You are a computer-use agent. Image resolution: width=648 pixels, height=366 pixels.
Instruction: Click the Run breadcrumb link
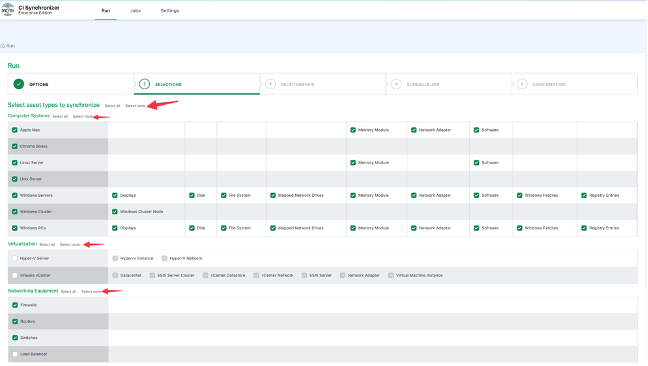point(11,46)
